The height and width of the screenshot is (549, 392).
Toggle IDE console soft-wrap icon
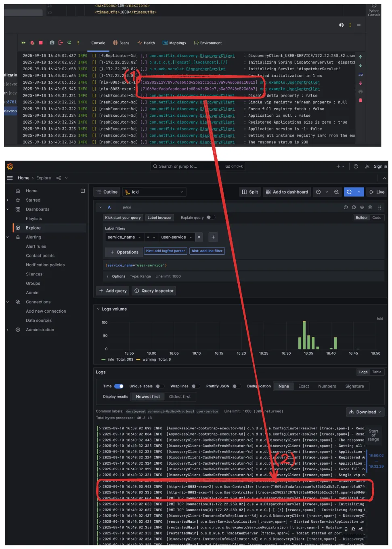[x=361, y=74]
